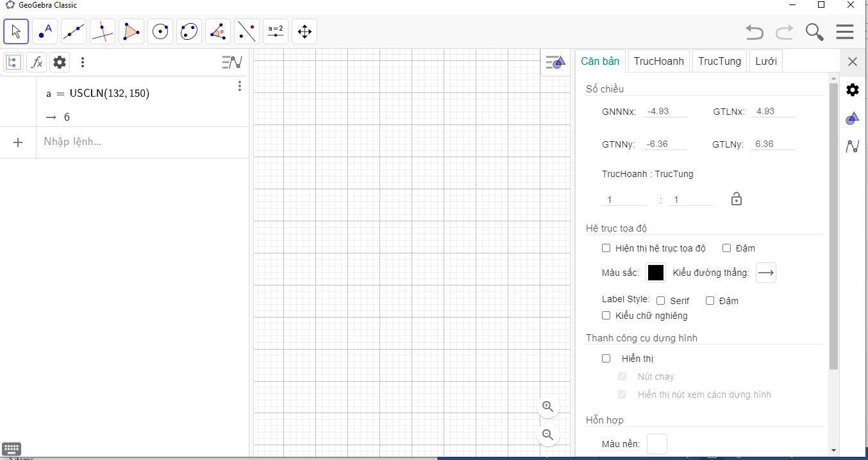Open the main hamburger menu

[845, 32]
